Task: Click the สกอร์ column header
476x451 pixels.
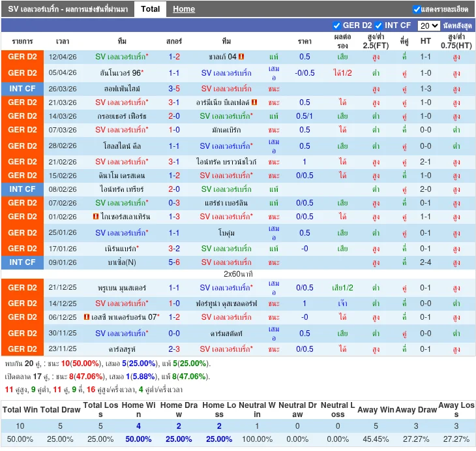Action: [x=174, y=41]
